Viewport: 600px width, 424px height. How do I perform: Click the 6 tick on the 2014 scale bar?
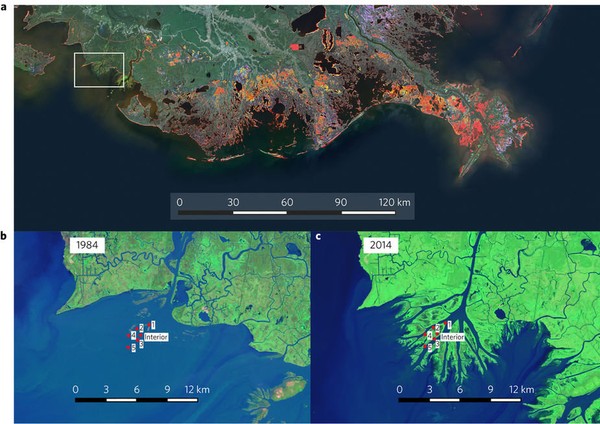[x=459, y=388]
